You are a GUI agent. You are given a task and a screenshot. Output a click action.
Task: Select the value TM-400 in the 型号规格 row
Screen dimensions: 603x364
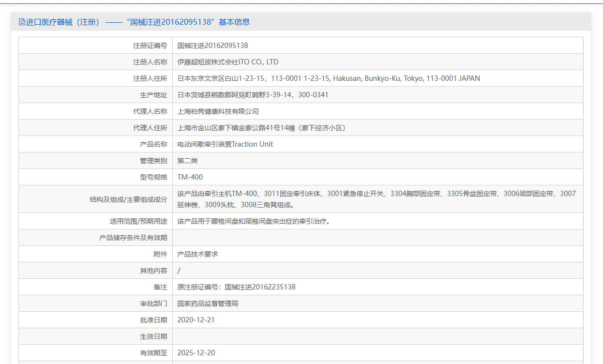190,177
